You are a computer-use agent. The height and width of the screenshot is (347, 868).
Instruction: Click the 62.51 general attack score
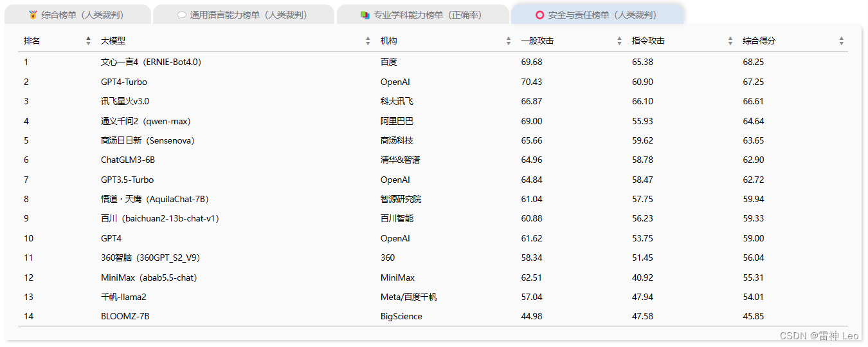click(x=532, y=277)
